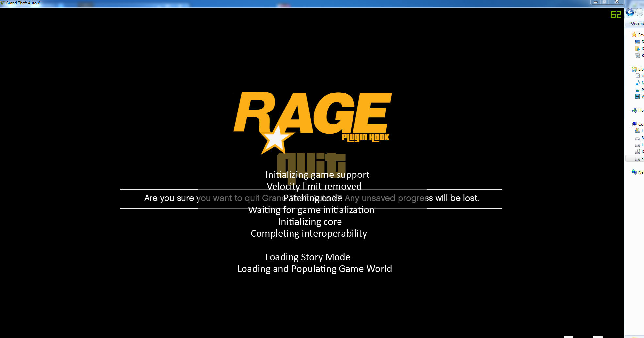Click the 'Are you sure' quit prompt
This screenshot has height=338, width=644.
[x=311, y=198]
